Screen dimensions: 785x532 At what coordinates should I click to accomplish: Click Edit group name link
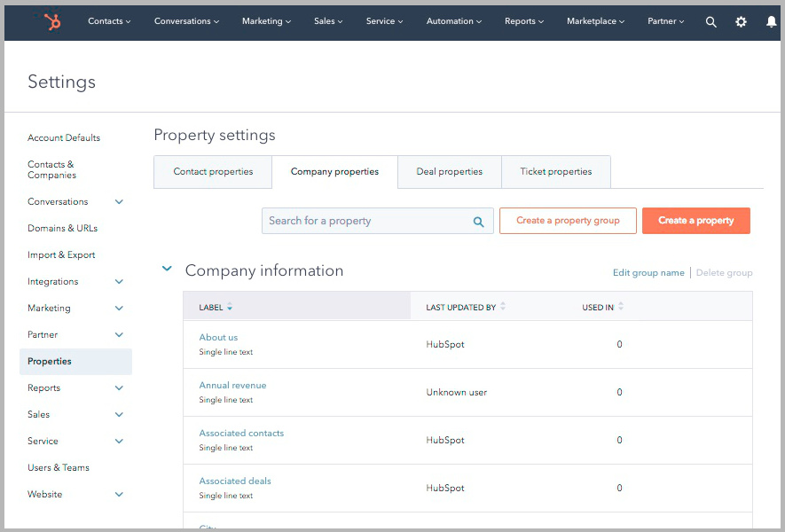coord(648,273)
